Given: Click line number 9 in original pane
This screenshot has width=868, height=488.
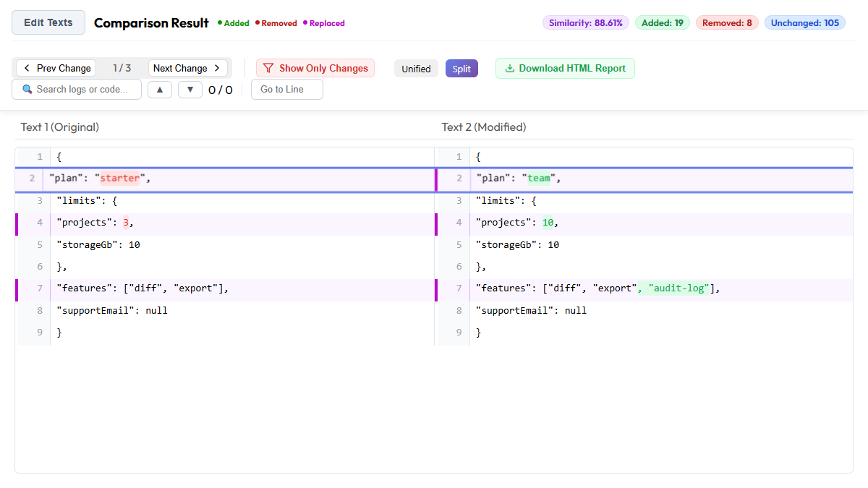Looking at the screenshot, I should (41, 333).
